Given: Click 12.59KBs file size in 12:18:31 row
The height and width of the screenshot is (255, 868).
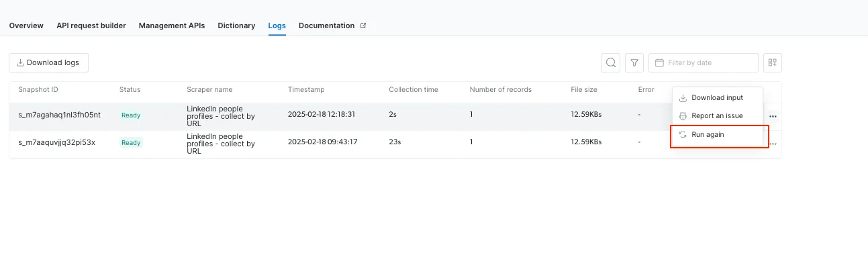Looking at the screenshot, I should [586, 115].
